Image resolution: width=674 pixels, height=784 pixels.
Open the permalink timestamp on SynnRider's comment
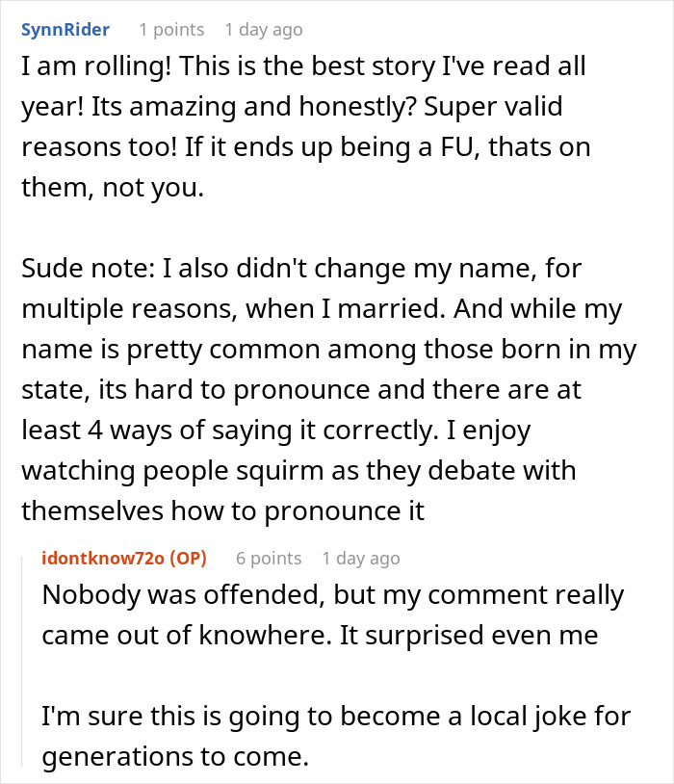(263, 30)
